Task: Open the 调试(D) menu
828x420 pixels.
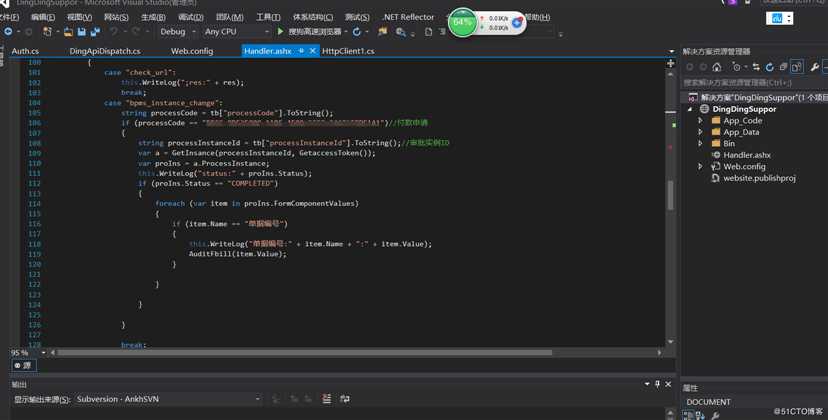Action: pos(191,17)
